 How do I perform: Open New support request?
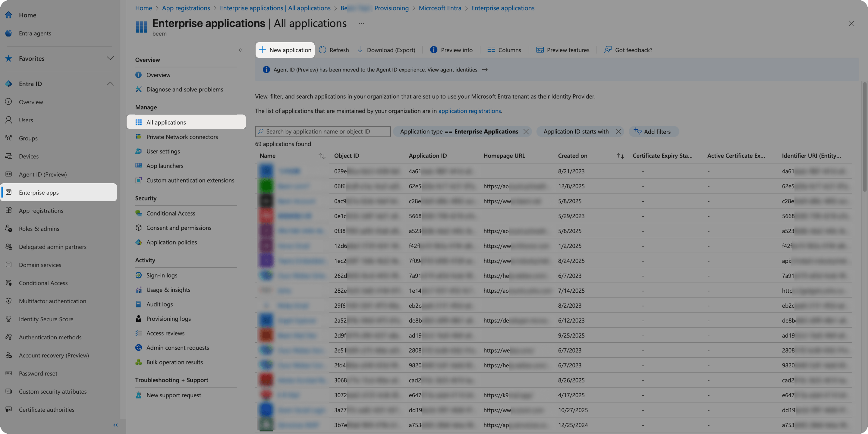click(x=174, y=395)
